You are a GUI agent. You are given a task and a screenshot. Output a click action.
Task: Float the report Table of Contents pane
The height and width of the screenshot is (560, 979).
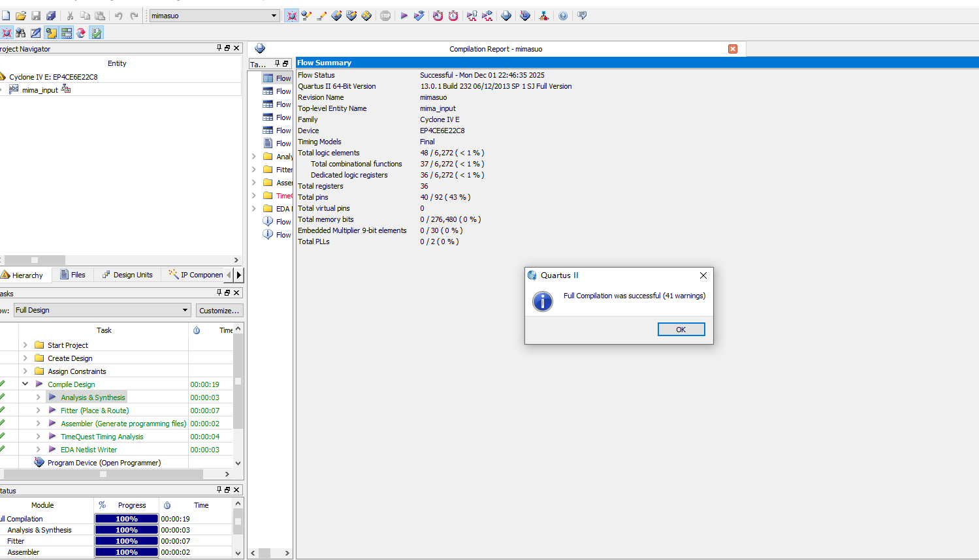(x=285, y=64)
